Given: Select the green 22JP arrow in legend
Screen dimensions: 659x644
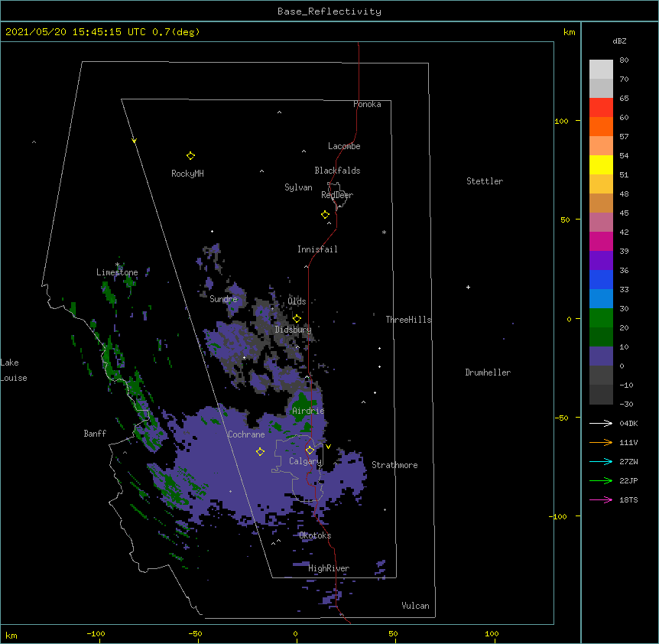Looking at the screenshot, I should [x=601, y=480].
